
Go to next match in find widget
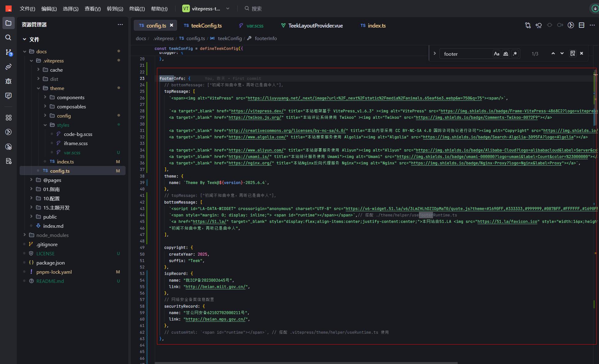(562, 54)
